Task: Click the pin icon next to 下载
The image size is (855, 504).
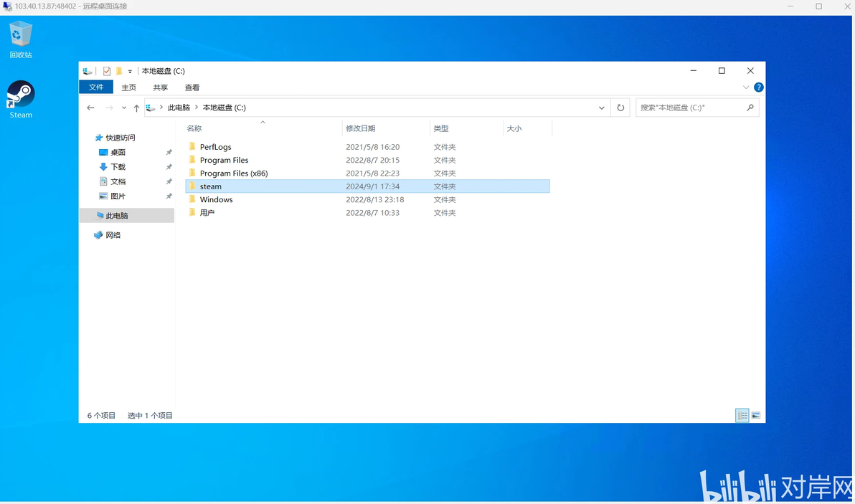Action: [169, 167]
